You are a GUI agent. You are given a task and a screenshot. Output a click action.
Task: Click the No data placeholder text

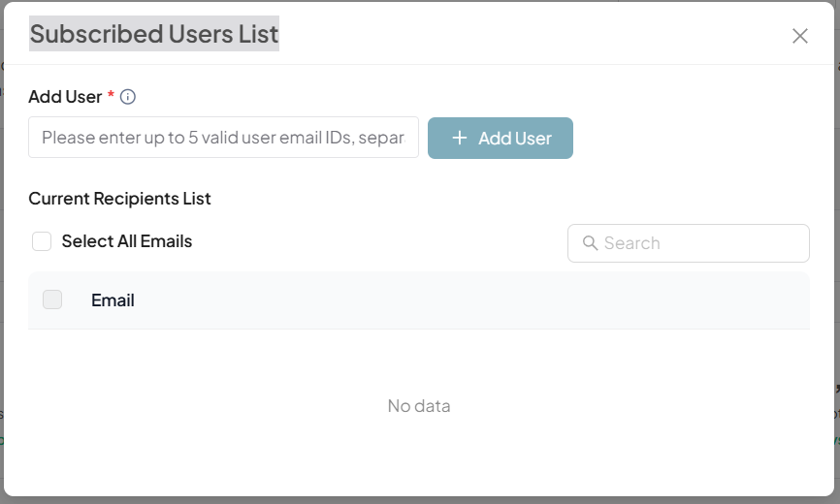point(419,406)
